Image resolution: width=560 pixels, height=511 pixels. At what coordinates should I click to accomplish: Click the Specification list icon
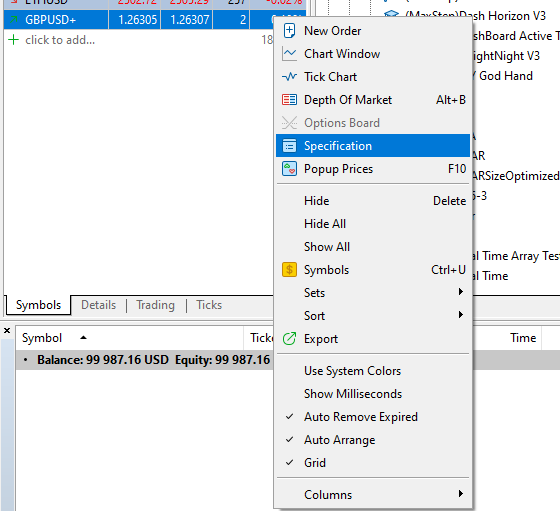coord(289,146)
